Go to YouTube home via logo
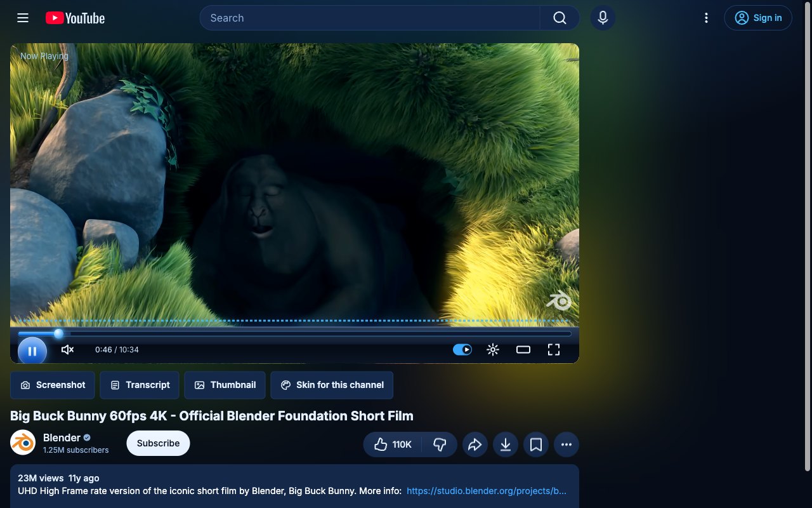Viewport: 812px width, 508px height. [x=75, y=18]
